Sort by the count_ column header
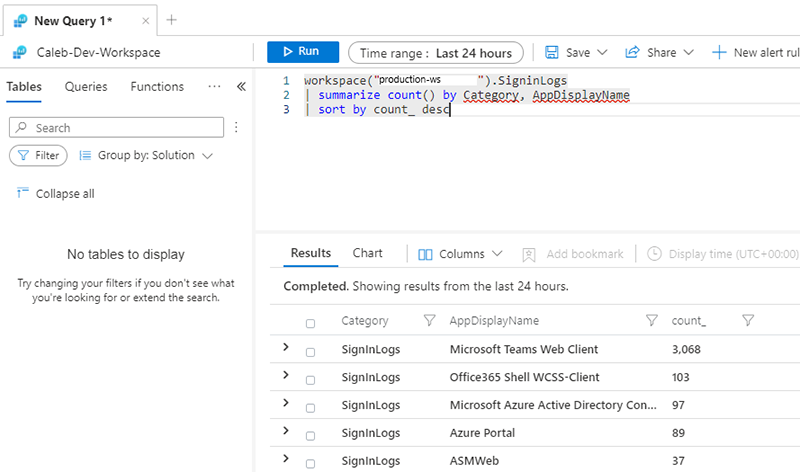This screenshot has width=800, height=472. pos(689,320)
